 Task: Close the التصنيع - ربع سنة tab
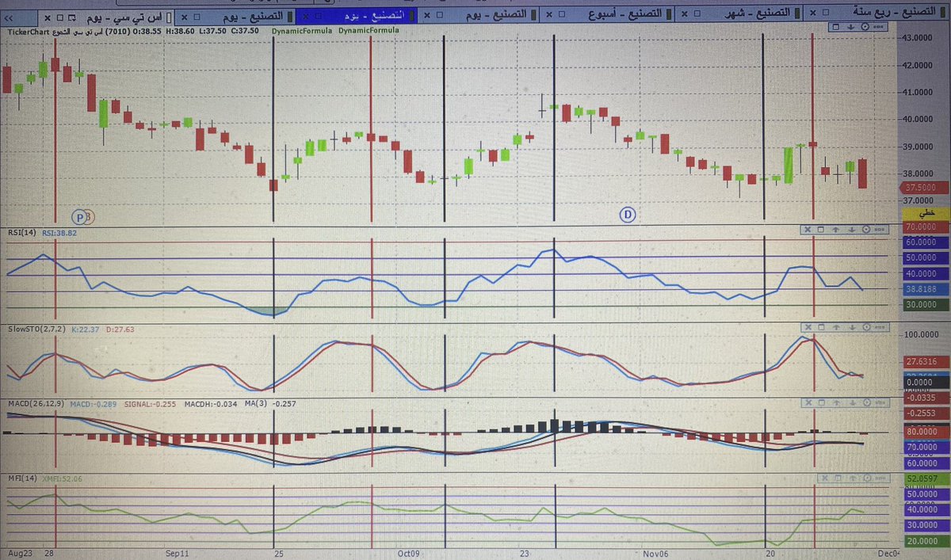[813, 13]
